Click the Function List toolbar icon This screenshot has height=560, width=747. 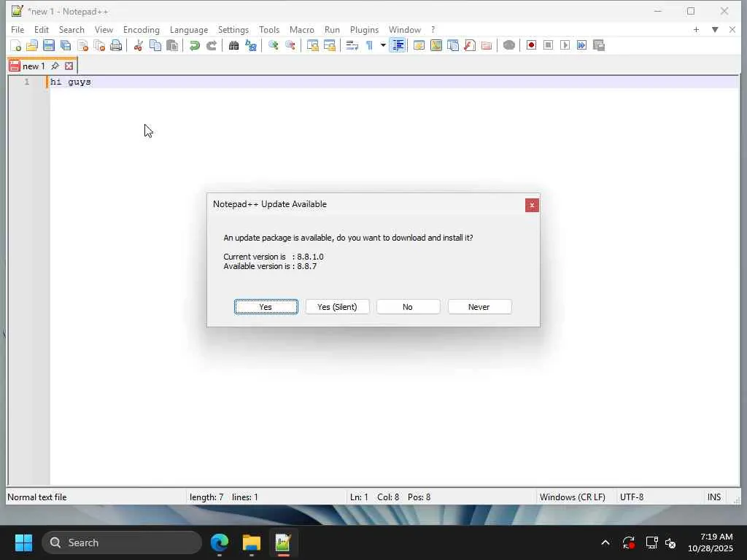click(470, 45)
